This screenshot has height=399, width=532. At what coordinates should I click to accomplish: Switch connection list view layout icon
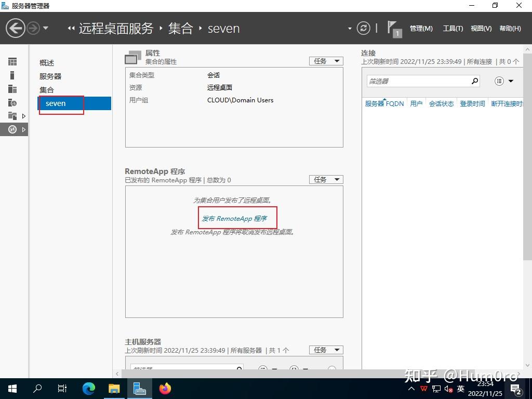click(x=499, y=81)
